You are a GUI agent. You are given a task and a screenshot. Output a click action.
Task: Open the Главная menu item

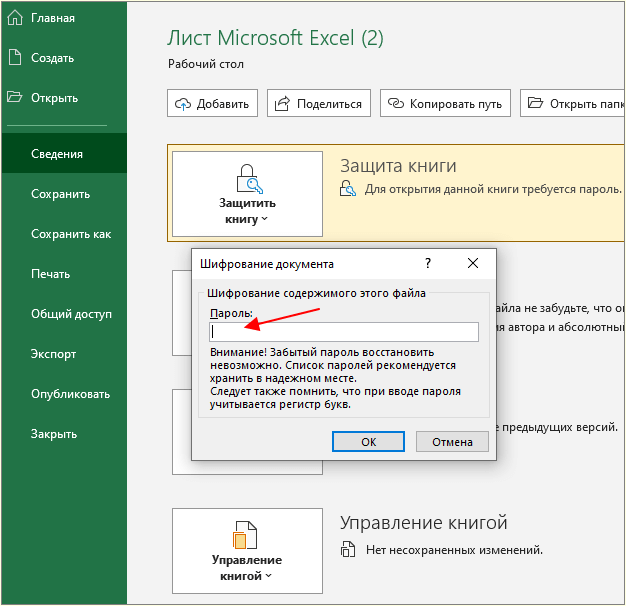point(64,18)
